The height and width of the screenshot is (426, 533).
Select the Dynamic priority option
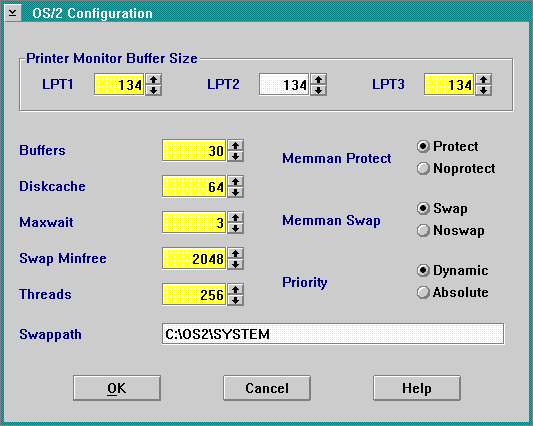tap(452, 271)
